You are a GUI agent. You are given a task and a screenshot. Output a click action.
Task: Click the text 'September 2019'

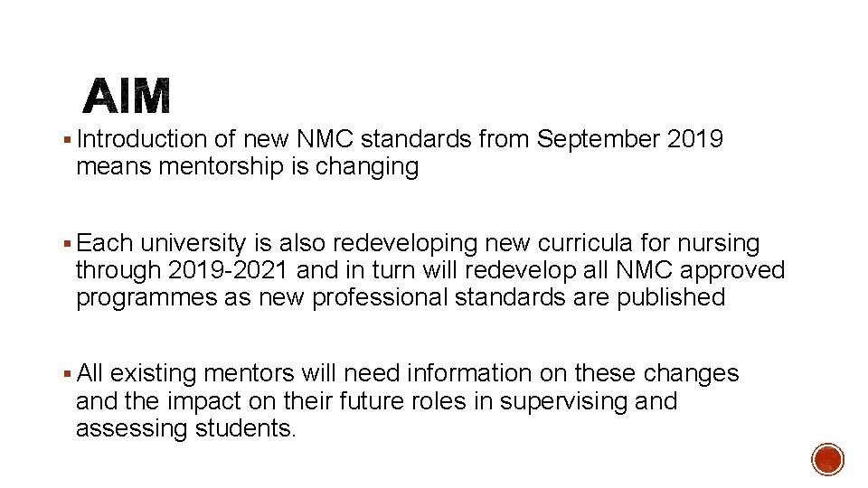(629, 139)
